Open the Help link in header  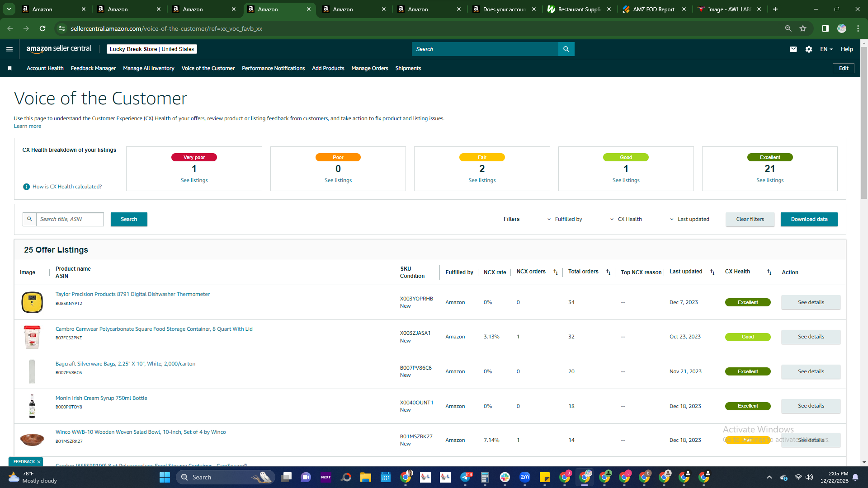(x=847, y=49)
